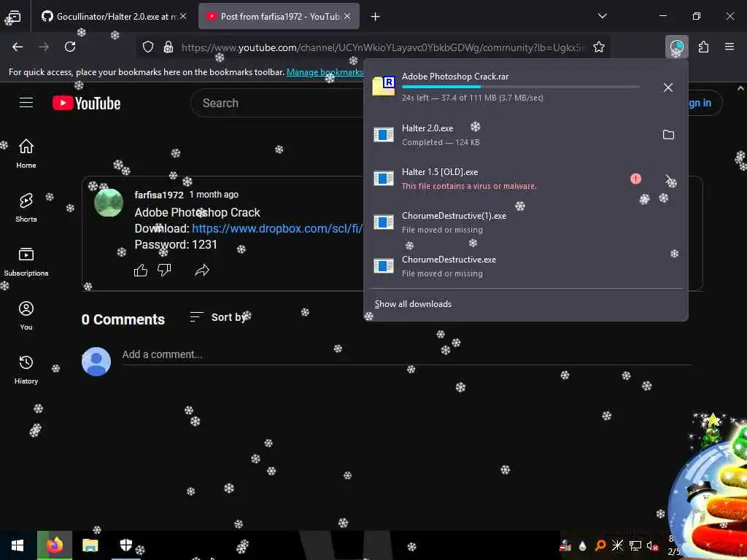
Task: Open YouTube guide hamburger menu
Action: click(26, 103)
